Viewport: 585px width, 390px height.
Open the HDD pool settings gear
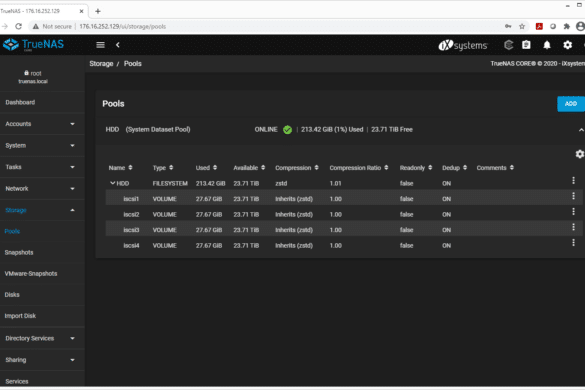point(579,154)
